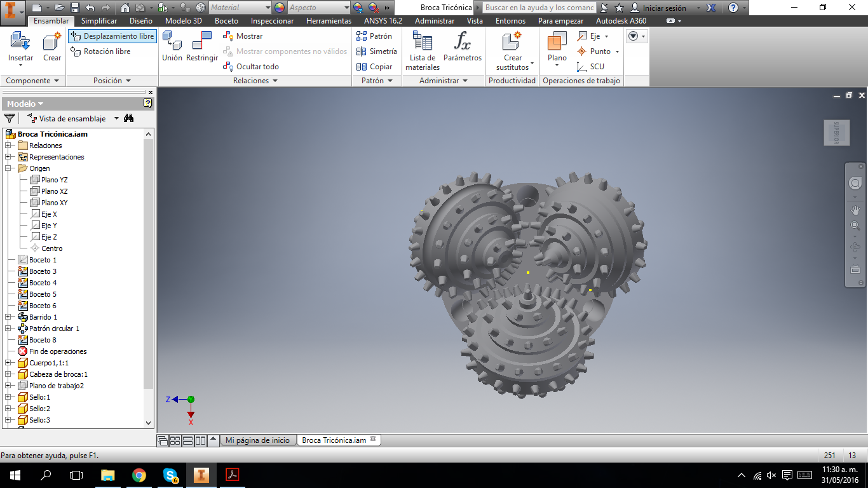Open the Parámetros fx dialog
Screen dimensions: 868x488
click(463, 48)
